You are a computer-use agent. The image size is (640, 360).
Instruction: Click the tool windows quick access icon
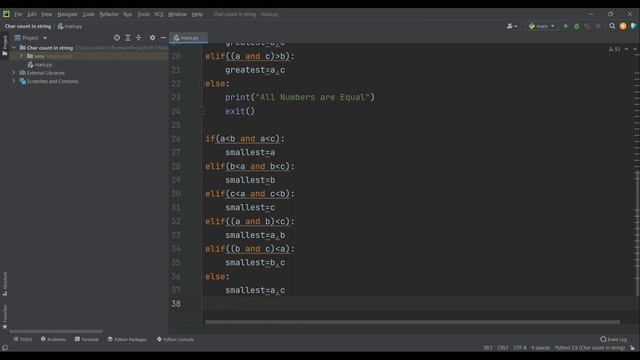click(4, 348)
